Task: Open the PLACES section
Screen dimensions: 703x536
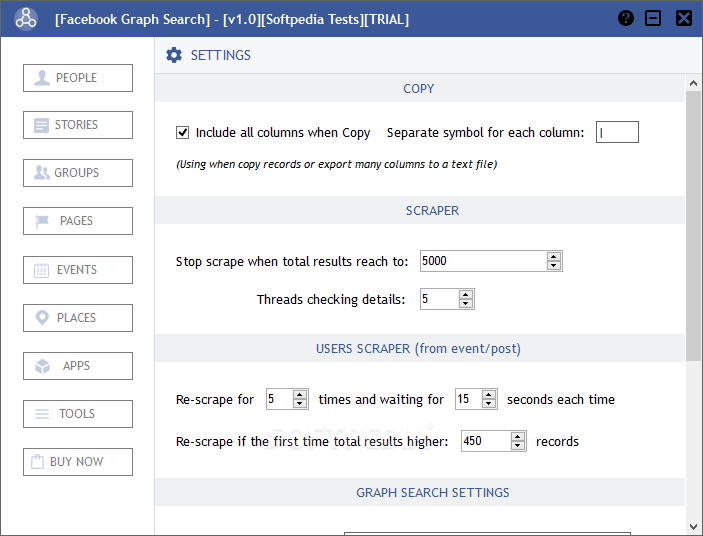Action: (x=78, y=318)
